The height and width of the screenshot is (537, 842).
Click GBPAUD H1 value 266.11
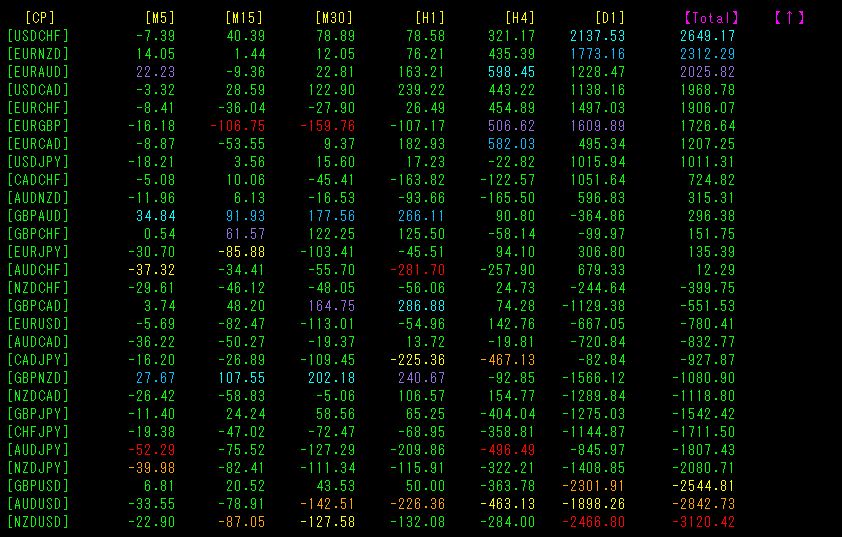pos(422,216)
